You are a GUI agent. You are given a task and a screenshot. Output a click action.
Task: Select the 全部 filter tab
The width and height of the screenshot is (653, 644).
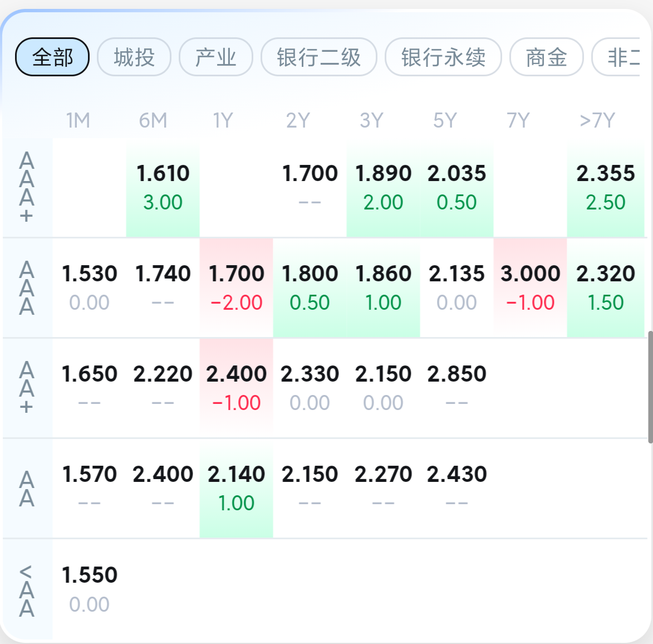pos(52,57)
